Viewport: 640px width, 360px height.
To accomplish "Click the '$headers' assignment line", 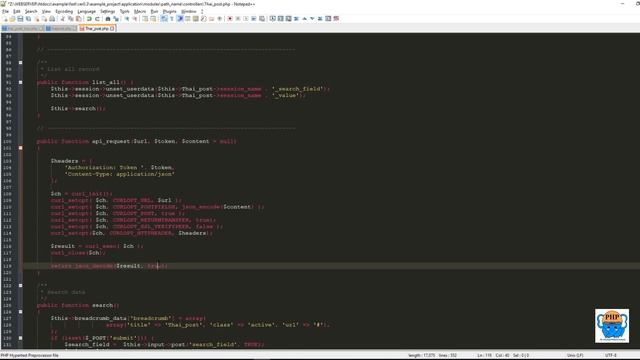I will click(71, 161).
